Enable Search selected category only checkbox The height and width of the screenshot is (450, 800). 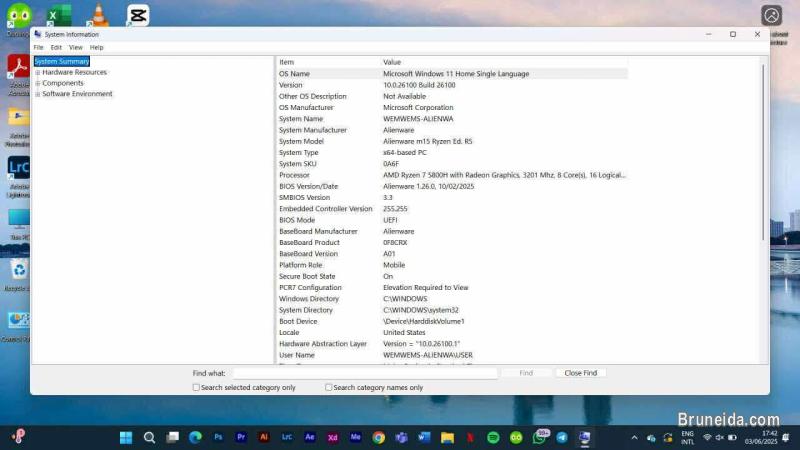196,387
